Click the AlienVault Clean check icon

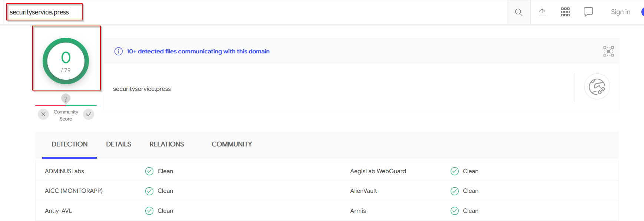tap(455, 191)
